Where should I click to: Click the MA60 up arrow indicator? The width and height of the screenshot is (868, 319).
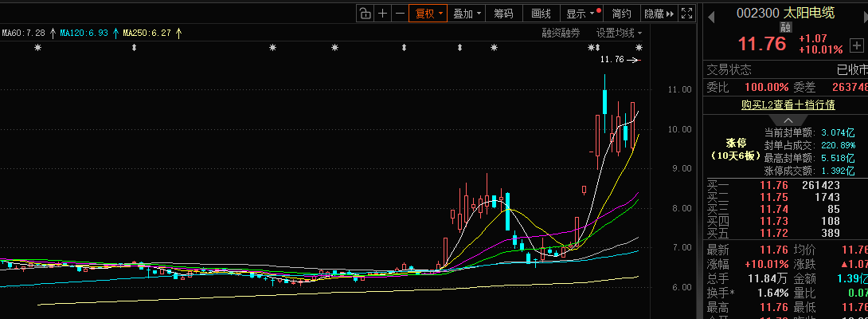(x=53, y=33)
